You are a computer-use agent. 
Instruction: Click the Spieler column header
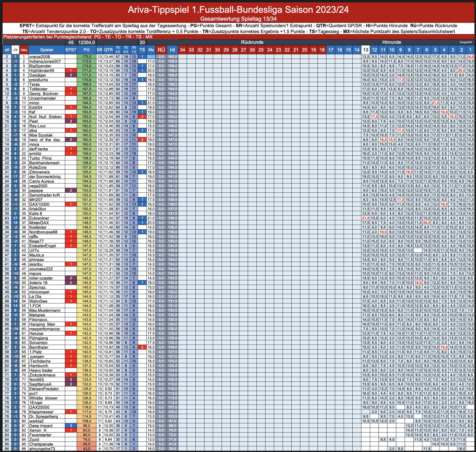click(47, 50)
